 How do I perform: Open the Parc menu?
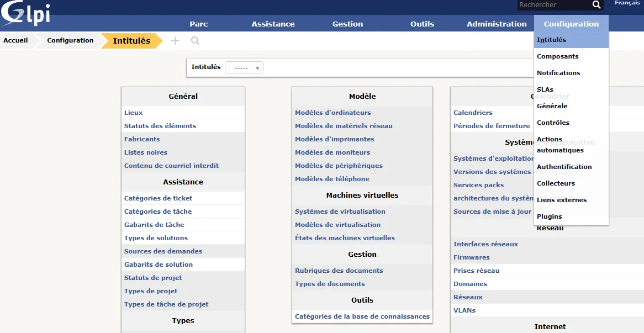198,24
